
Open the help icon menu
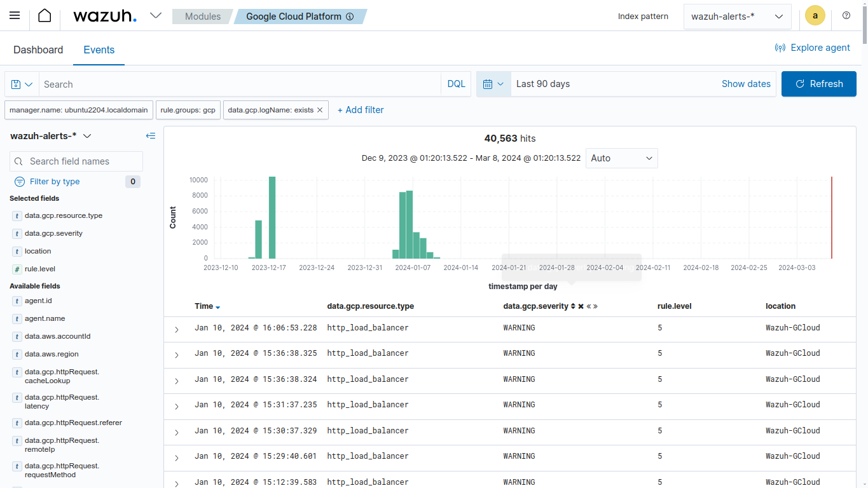coord(846,16)
